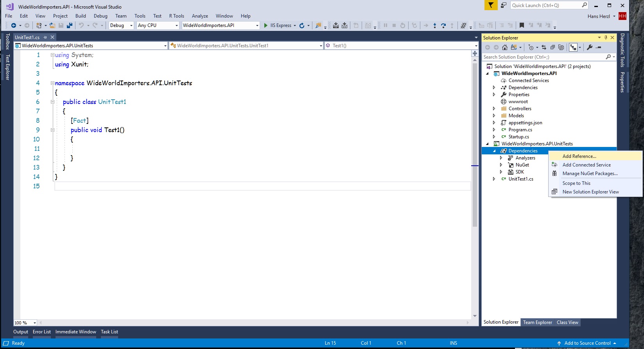Collapse the UnitTest1 class code region
This screenshot has width=644, height=349.
pos(52,102)
